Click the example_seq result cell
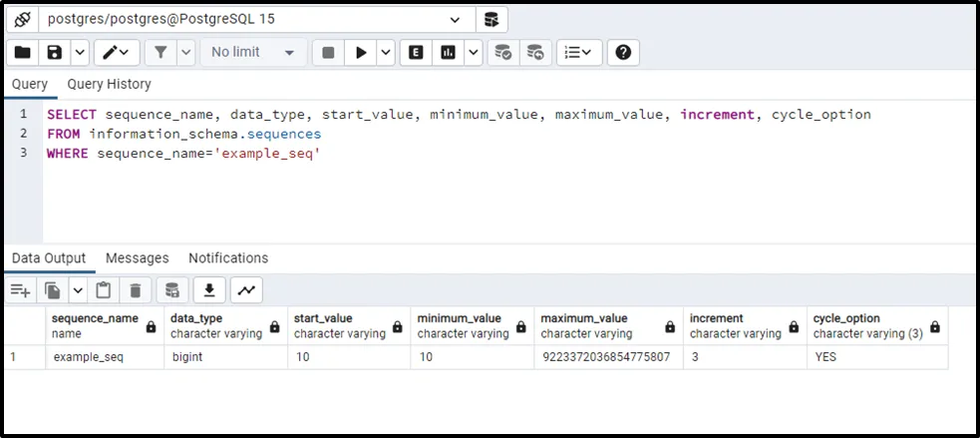980x438 pixels. click(x=89, y=356)
